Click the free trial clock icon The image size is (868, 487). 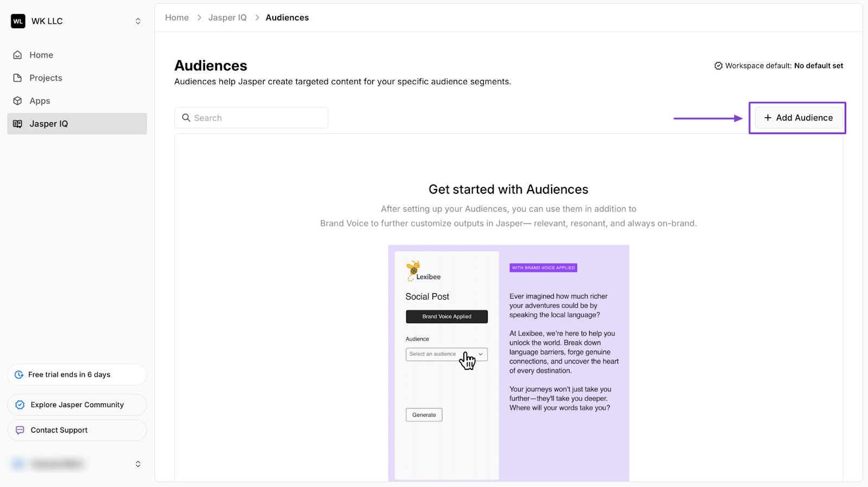pyautogui.click(x=19, y=375)
